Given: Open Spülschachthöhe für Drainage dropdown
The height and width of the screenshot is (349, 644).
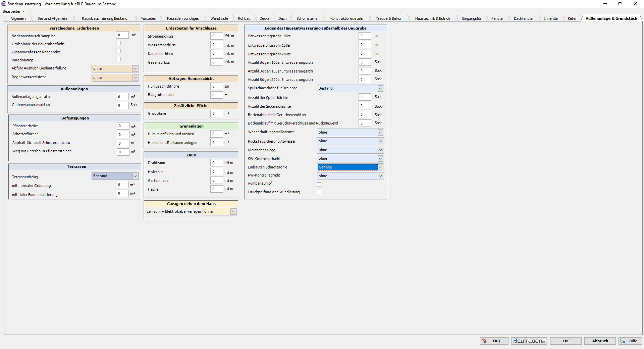Looking at the screenshot, I should point(380,89).
